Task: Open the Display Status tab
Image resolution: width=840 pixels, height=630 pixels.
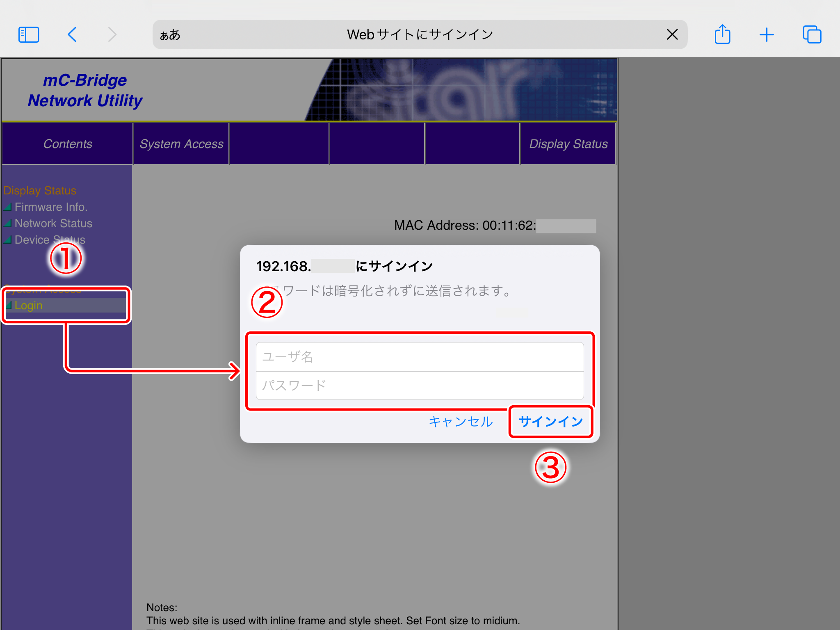Action: 568,144
